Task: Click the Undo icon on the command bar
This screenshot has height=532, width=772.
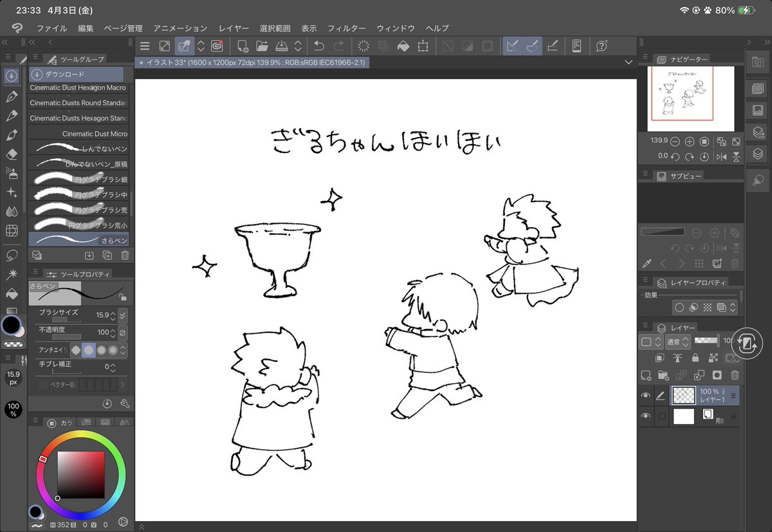Action: (x=318, y=46)
